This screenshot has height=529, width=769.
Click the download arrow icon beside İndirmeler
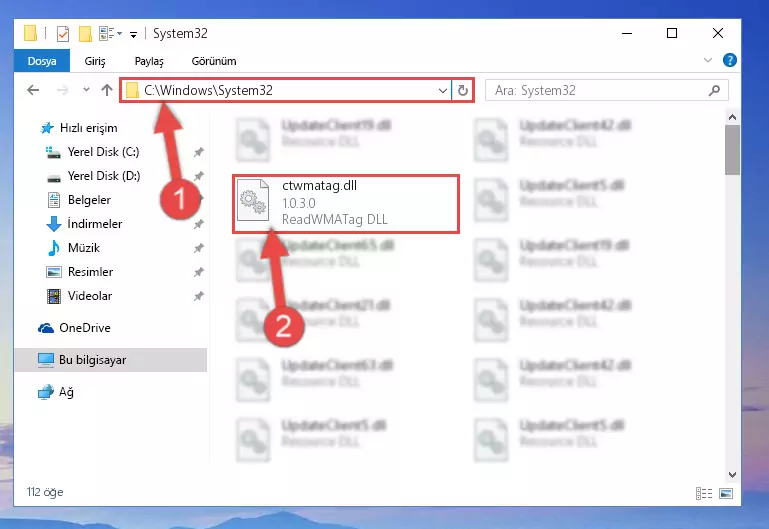[x=53, y=224]
